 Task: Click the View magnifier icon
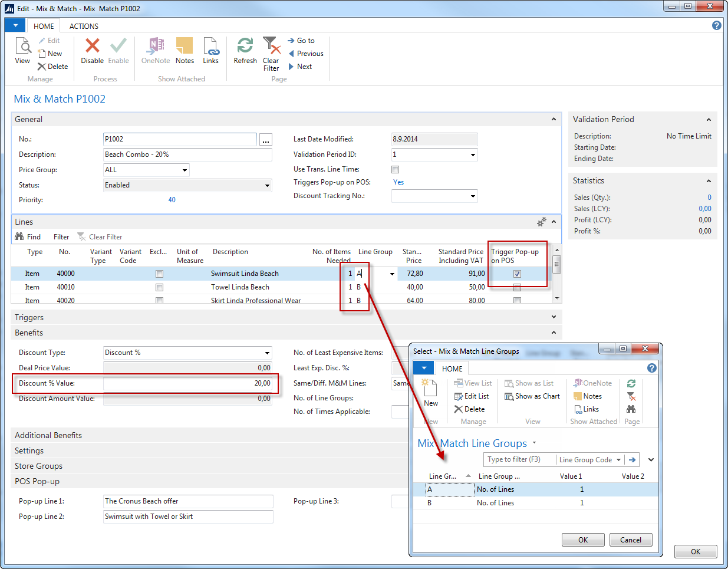coord(22,46)
